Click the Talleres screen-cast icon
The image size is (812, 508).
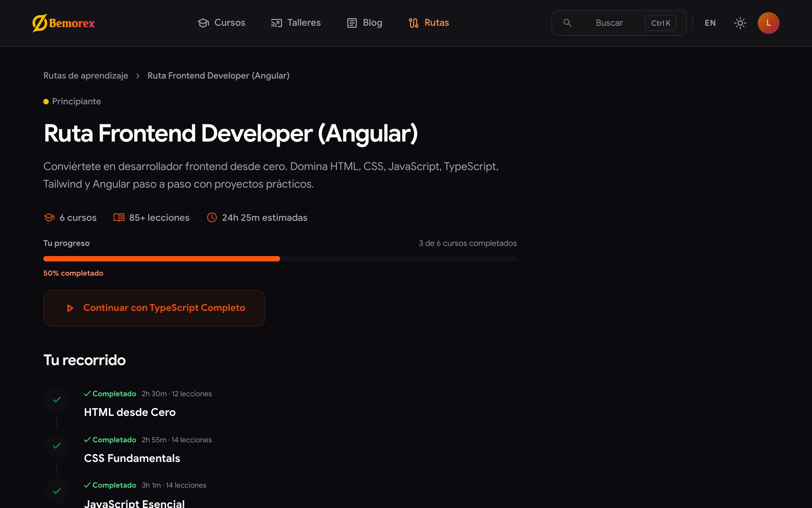[276, 23]
